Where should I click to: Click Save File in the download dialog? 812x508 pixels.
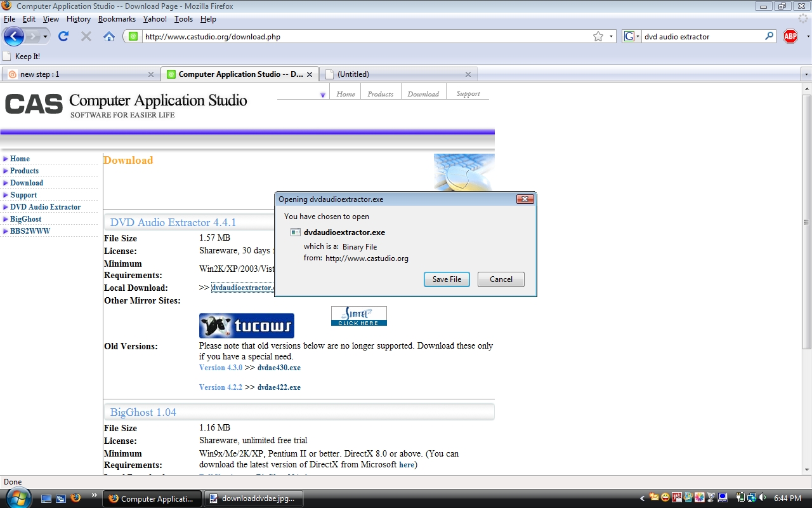447,279
